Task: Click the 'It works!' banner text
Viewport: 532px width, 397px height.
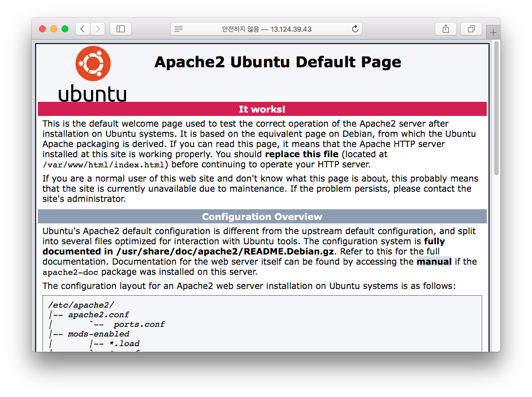Action: (262, 109)
